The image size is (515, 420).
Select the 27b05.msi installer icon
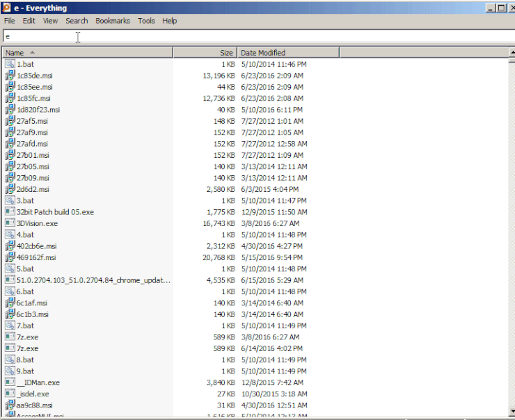click(x=10, y=166)
